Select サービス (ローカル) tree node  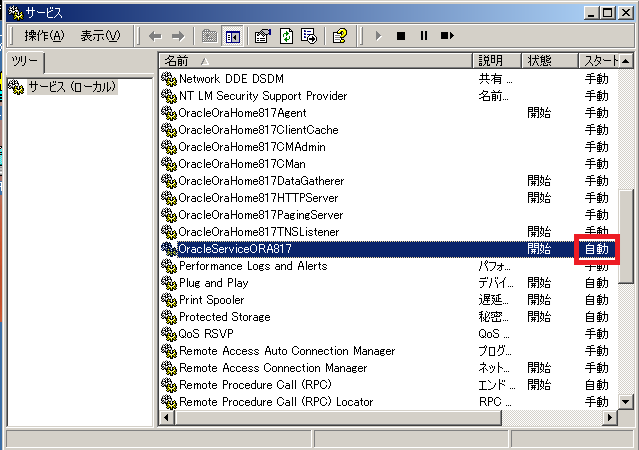[72, 87]
